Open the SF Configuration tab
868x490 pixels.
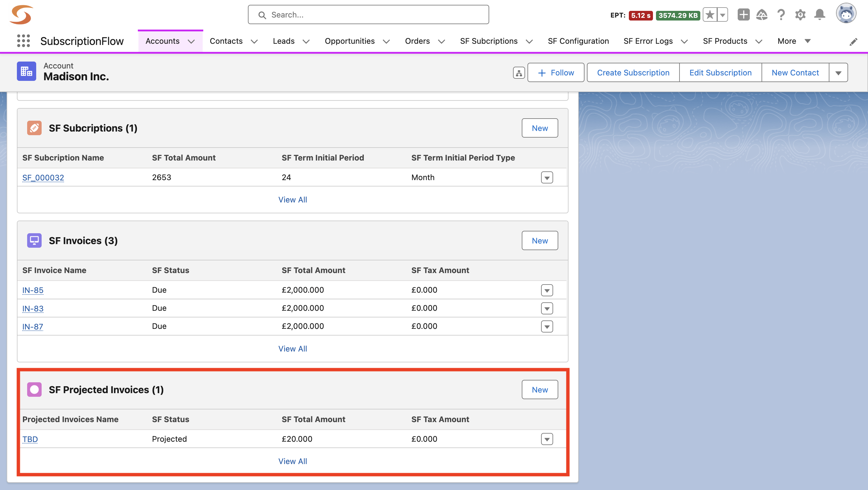coord(578,41)
